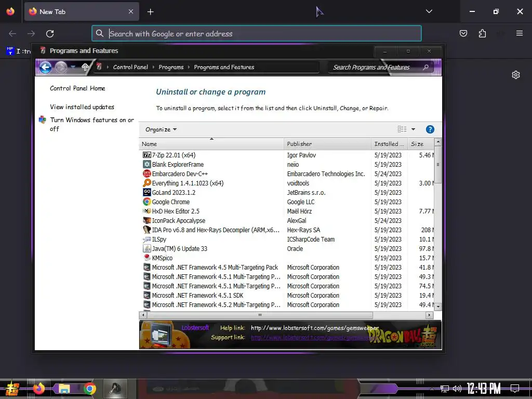Click the .NET Framework 4.5.1 SDK icon
532x399 pixels.
147,296
